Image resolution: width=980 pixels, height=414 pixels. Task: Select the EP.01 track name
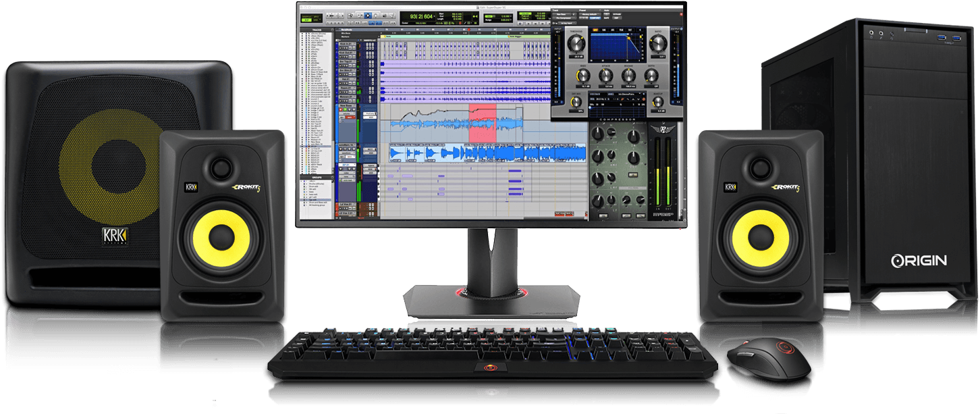tap(347, 165)
